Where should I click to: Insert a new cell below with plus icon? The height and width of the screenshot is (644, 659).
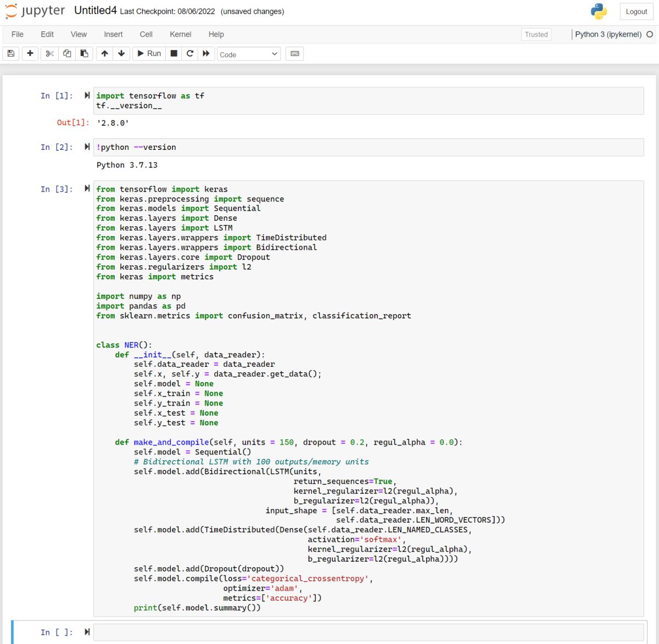30,53
